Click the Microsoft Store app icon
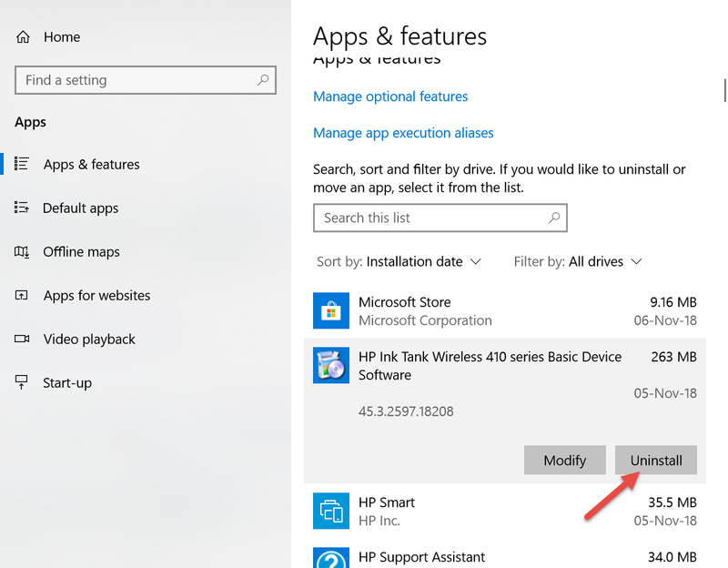Screen dimensions: 728x568 331,310
